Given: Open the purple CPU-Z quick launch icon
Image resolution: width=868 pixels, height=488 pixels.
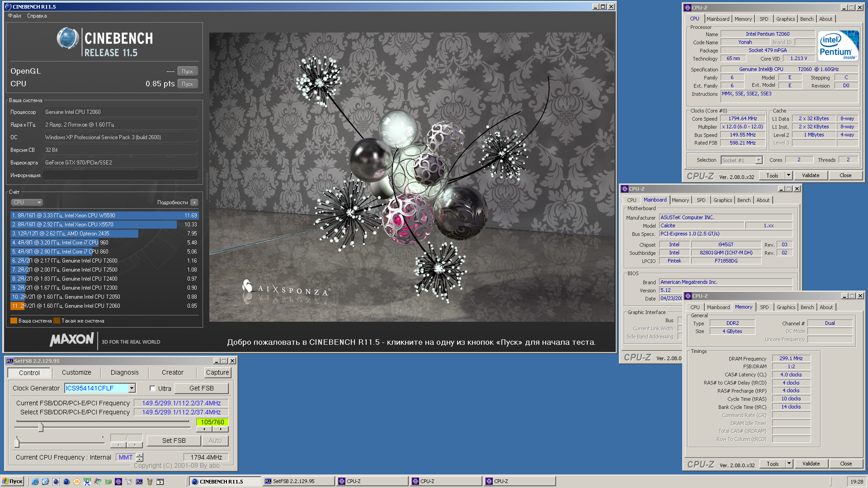Looking at the screenshot, I should pyautogui.click(x=118, y=482).
